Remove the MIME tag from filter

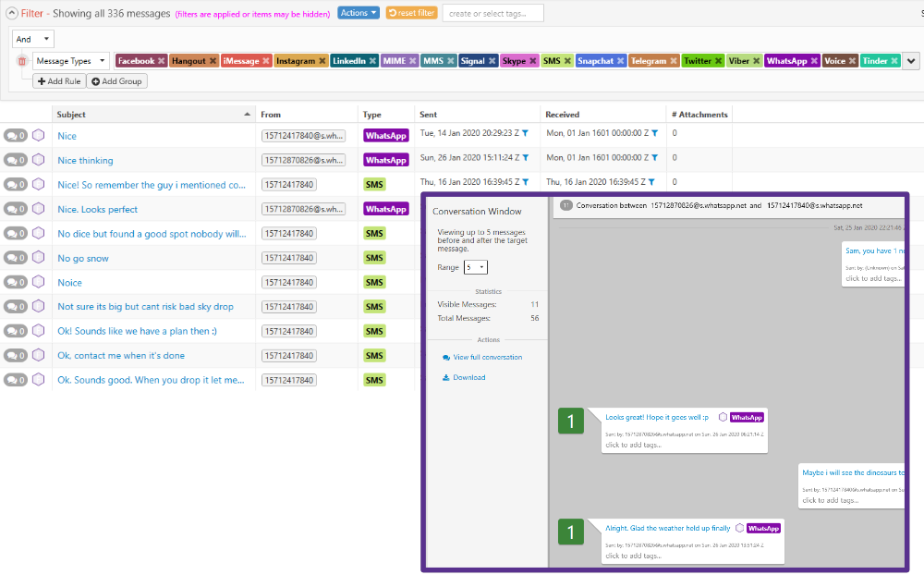pyautogui.click(x=413, y=61)
